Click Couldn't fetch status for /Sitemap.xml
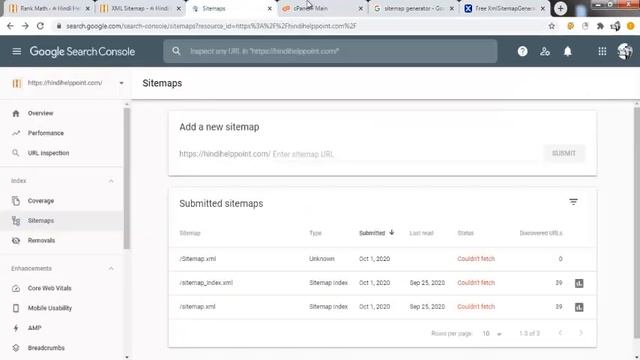Image resolution: width=640 pixels, height=360 pixels. (476, 259)
